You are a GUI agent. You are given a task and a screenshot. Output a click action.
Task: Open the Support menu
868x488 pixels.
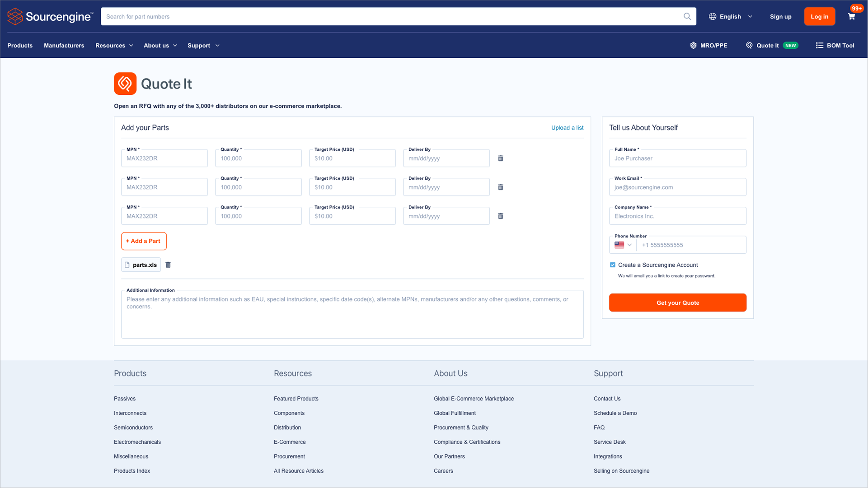[x=203, y=45]
